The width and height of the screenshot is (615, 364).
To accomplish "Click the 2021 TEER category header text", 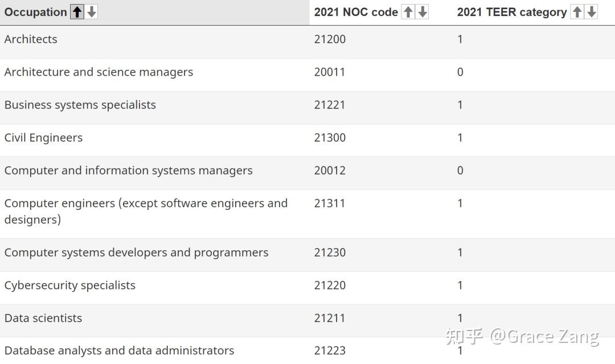I will point(511,12).
